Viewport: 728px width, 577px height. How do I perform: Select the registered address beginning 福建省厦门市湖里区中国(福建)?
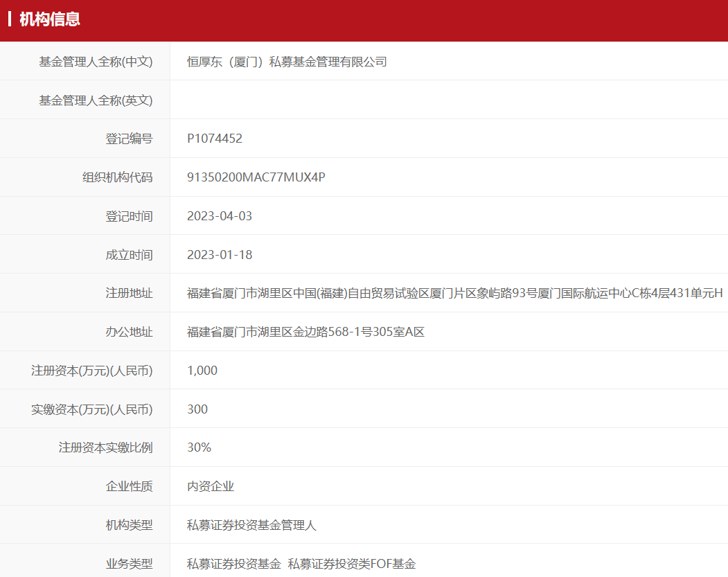(455, 294)
